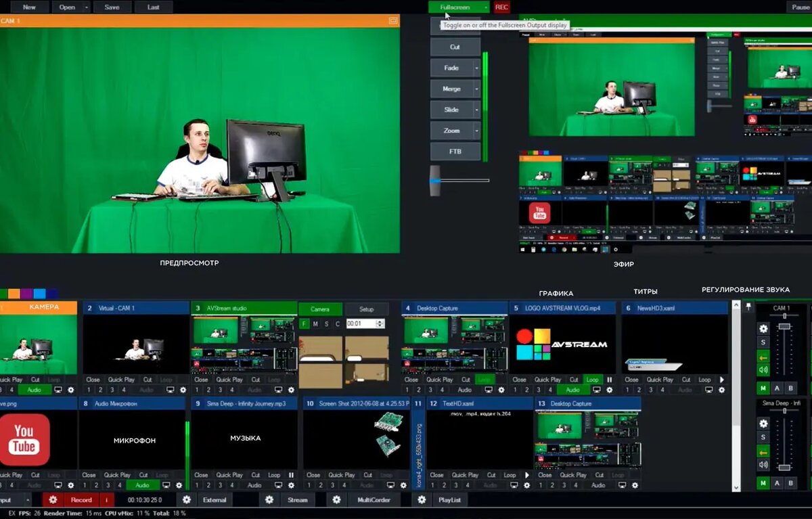Expand the Merge transition dropdown arrow
This screenshot has height=519, width=812.
(477, 89)
